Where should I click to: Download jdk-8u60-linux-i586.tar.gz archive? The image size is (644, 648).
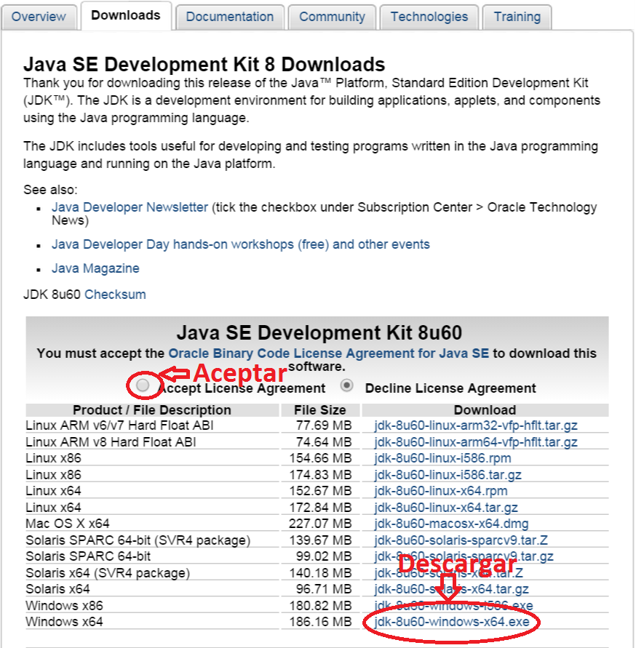coord(448,475)
